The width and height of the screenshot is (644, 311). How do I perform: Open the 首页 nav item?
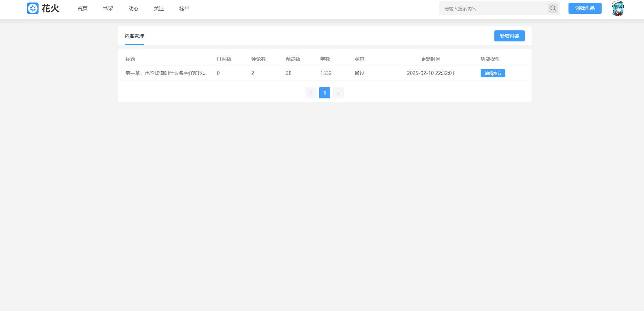coord(82,8)
